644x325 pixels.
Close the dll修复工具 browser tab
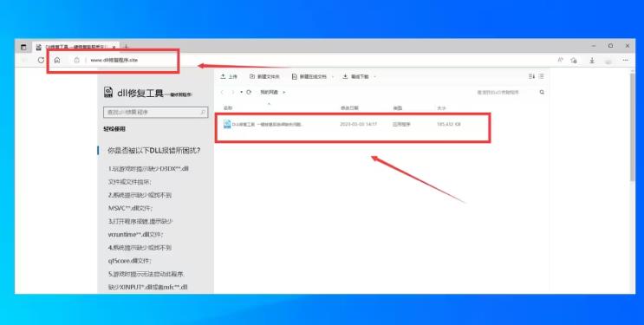pos(114,47)
